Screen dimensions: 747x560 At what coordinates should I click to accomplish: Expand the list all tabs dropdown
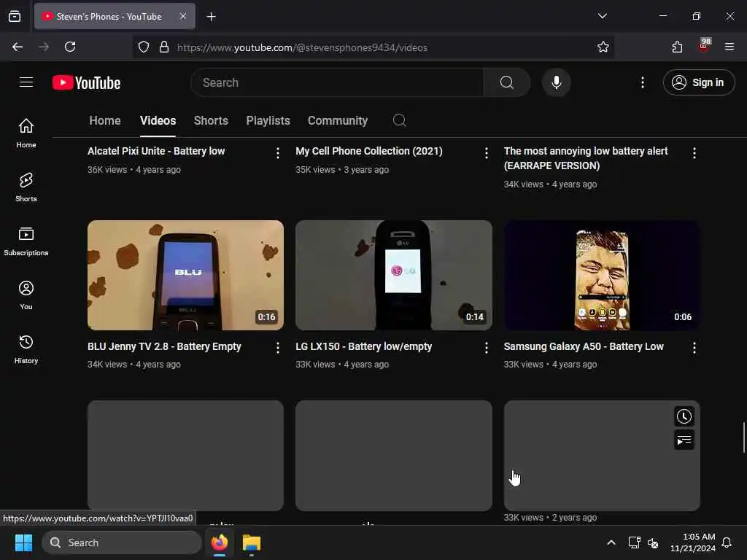point(602,16)
